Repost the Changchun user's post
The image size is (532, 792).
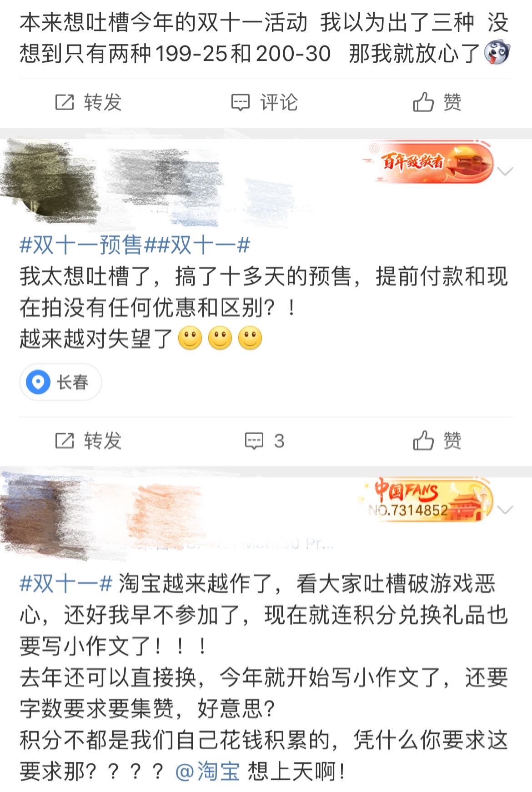[88, 441]
